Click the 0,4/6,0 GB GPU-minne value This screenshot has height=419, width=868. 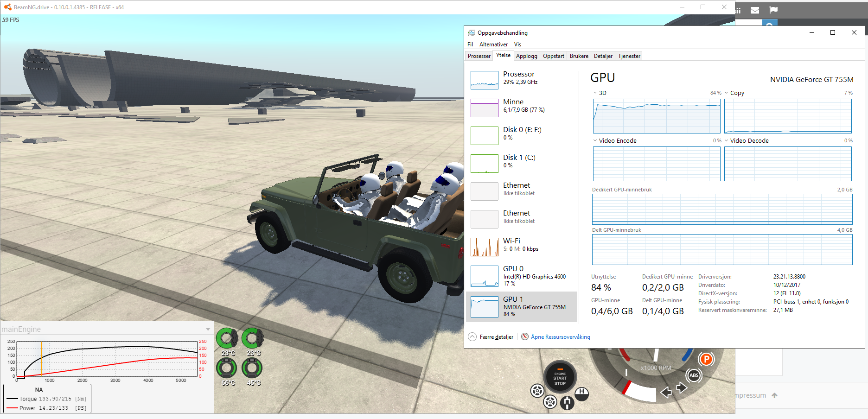click(x=612, y=311)
